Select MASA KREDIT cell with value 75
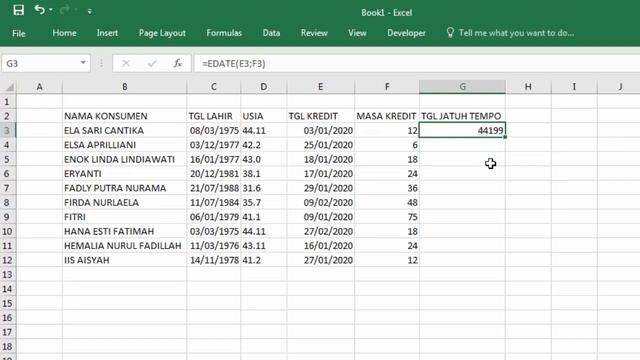640x360 pixels. (387, 217)
